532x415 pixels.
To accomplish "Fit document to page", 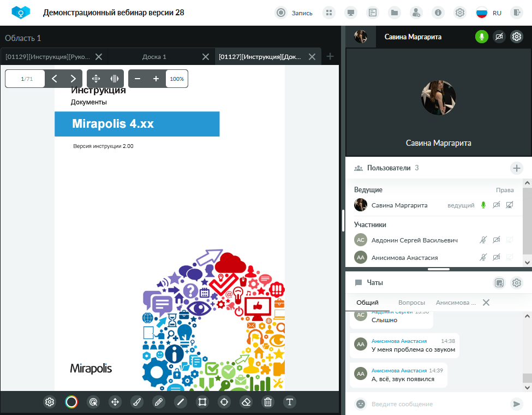I will tap(96, 79).
